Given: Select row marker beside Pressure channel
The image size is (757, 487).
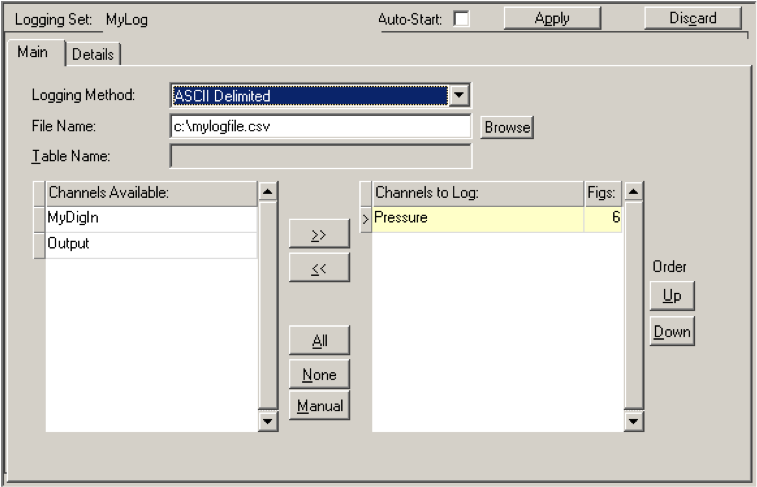Looking at the screenshot, I should [365, 218].
